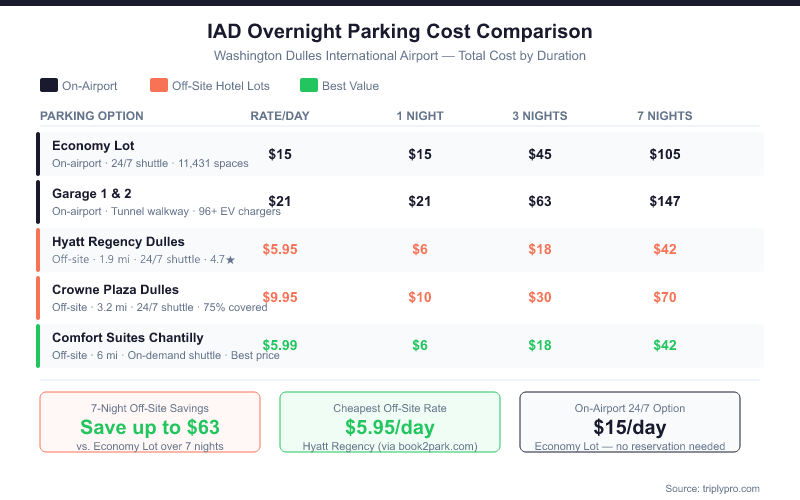800x500 pixels.
Task: Click the dark On-Airport legend swatch
Action: click(49, 86)
